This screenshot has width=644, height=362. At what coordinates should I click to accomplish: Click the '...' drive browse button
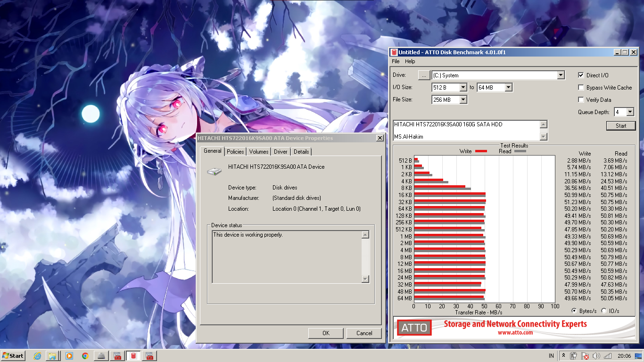pyautogui.click(x=424, y=75)
